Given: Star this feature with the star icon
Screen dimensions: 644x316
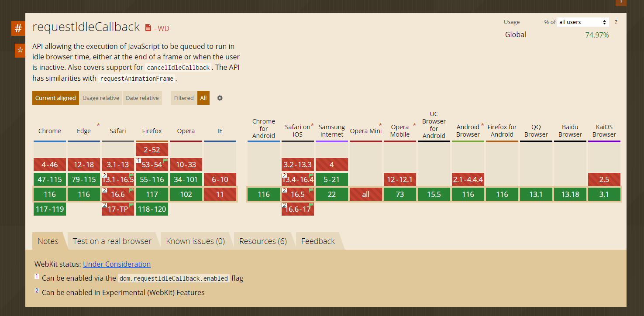Looking at the screenshot, I should (20, 50).
